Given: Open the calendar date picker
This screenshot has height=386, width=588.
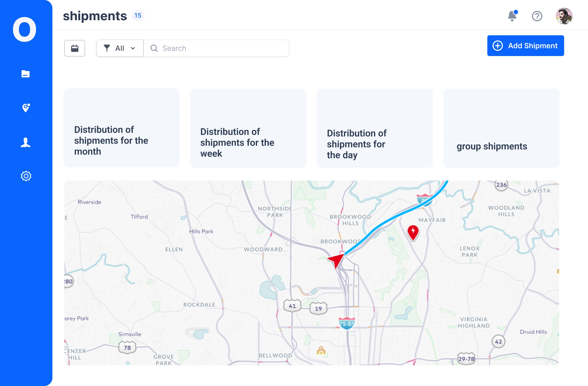Looking at the screenshot, I should click(75, 48).
